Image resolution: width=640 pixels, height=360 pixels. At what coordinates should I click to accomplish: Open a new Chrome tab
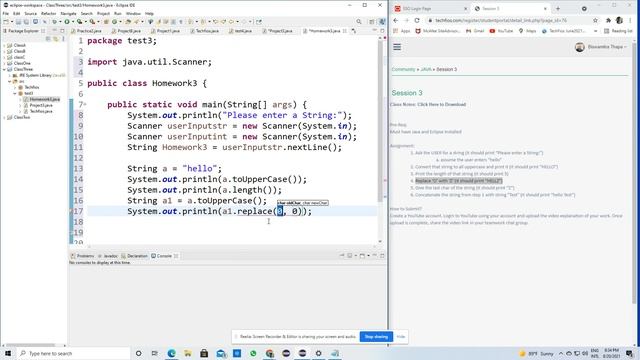(x=558, y=9)
